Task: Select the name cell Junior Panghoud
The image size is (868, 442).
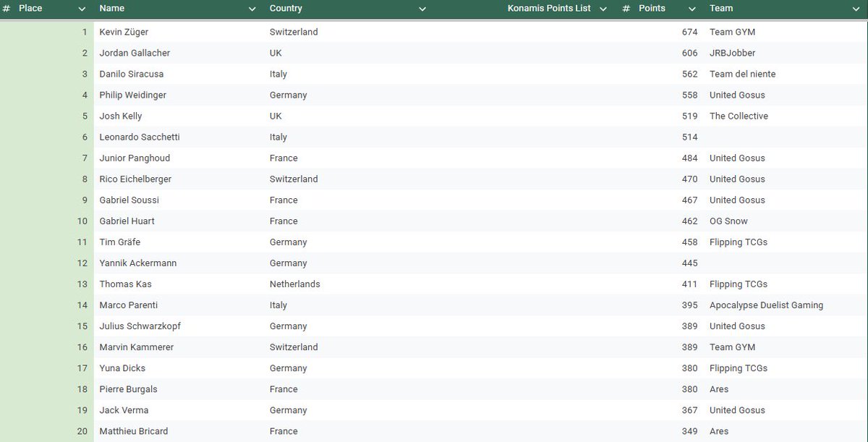Action: tap(133, 158)
